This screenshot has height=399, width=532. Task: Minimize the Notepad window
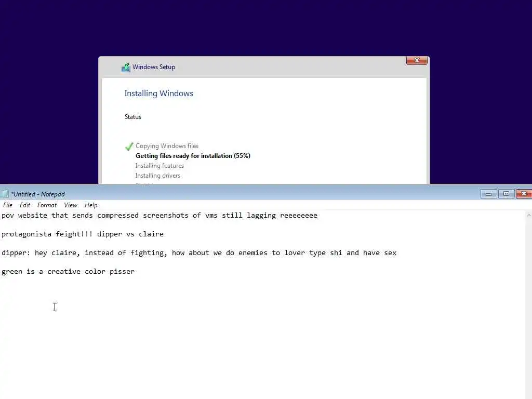488,194
